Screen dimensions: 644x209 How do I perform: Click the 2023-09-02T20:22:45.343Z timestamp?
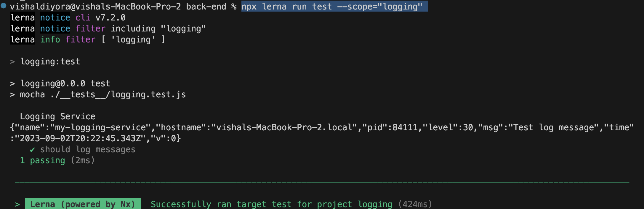[81, 139]
